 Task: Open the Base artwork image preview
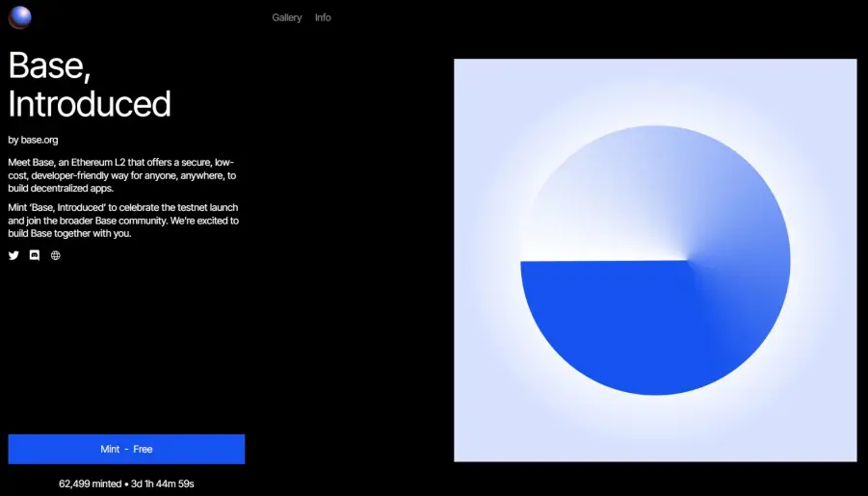[x=655, y=260]
